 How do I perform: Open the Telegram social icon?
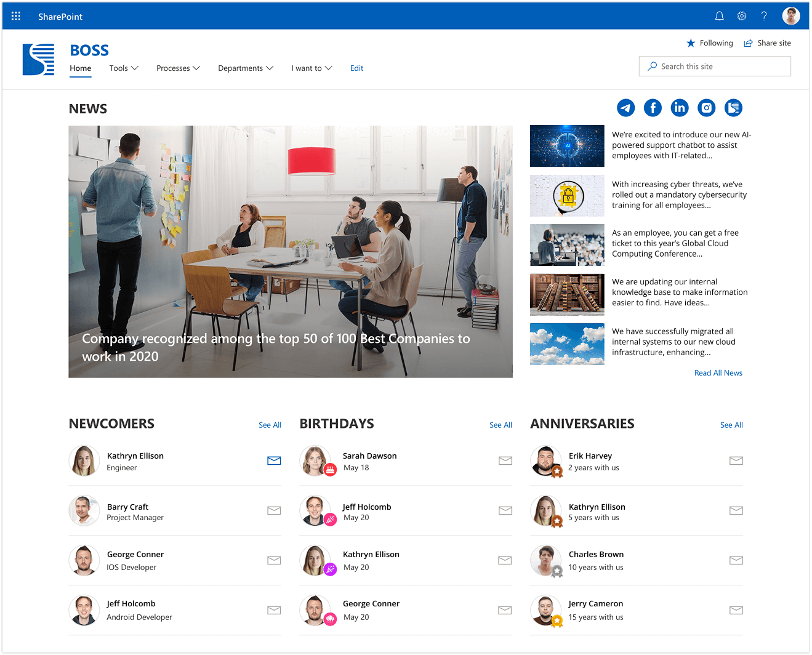pos(626,108)
